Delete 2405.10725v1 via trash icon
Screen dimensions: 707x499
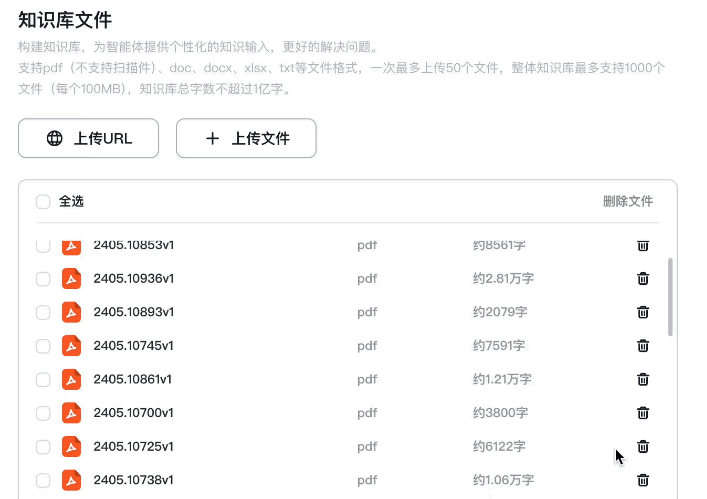click(x=643, y=446)
